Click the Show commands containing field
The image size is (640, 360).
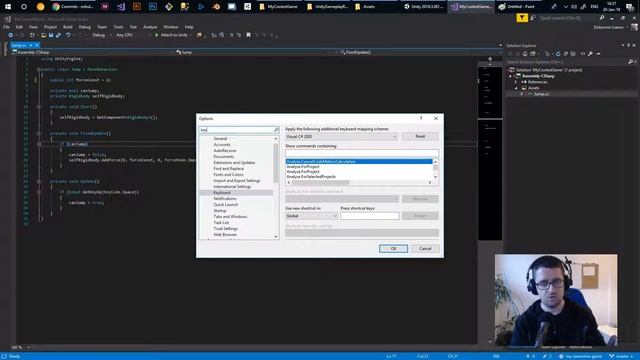362,153
